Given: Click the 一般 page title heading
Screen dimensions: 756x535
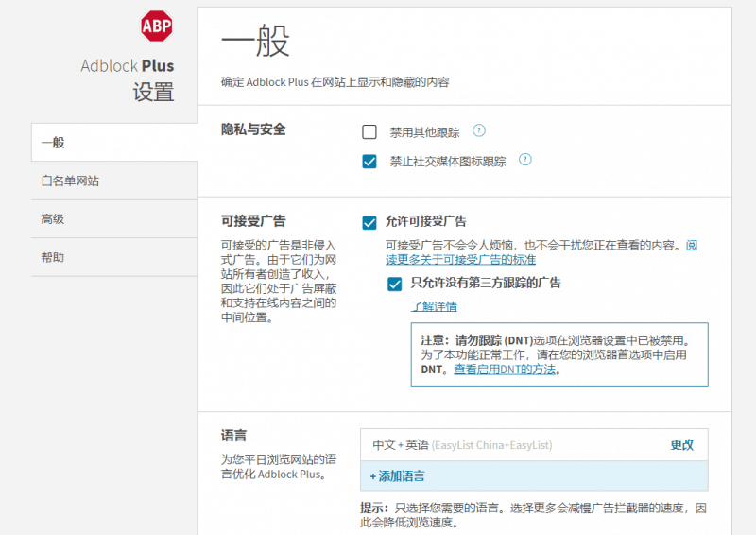Looking at the screenshot, I should point(255,42).
